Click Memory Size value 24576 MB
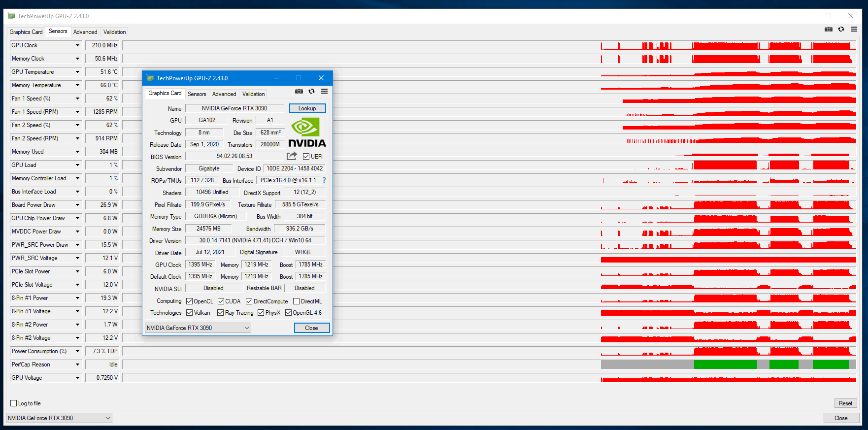This screenshot has width=868, height=430. coord(208,229)
